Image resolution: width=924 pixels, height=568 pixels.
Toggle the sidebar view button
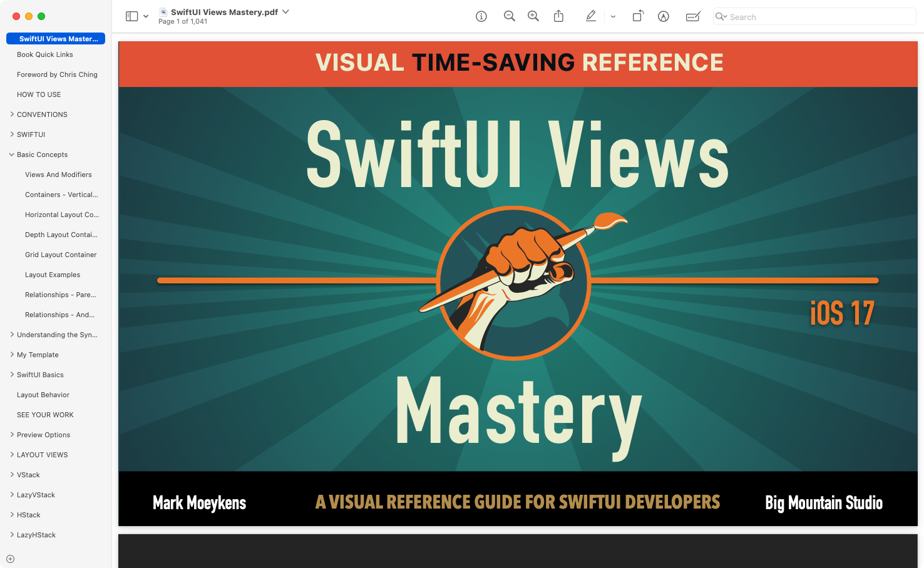click(131, 17)
